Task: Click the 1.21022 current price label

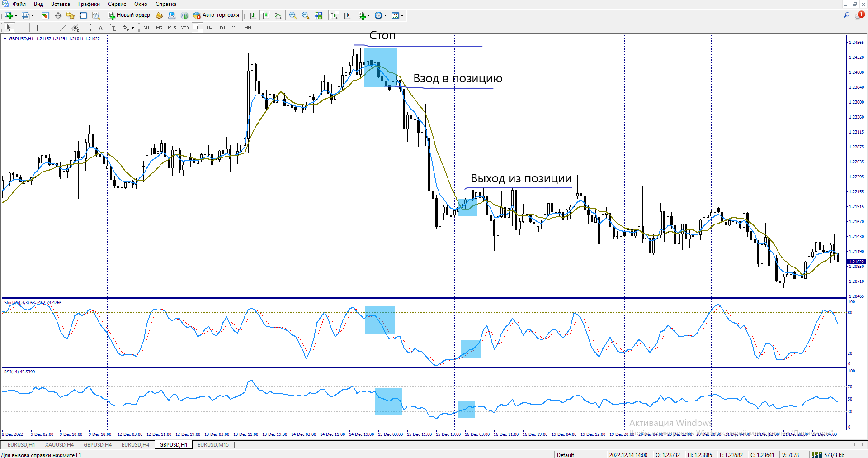Action: click(856, 262)
